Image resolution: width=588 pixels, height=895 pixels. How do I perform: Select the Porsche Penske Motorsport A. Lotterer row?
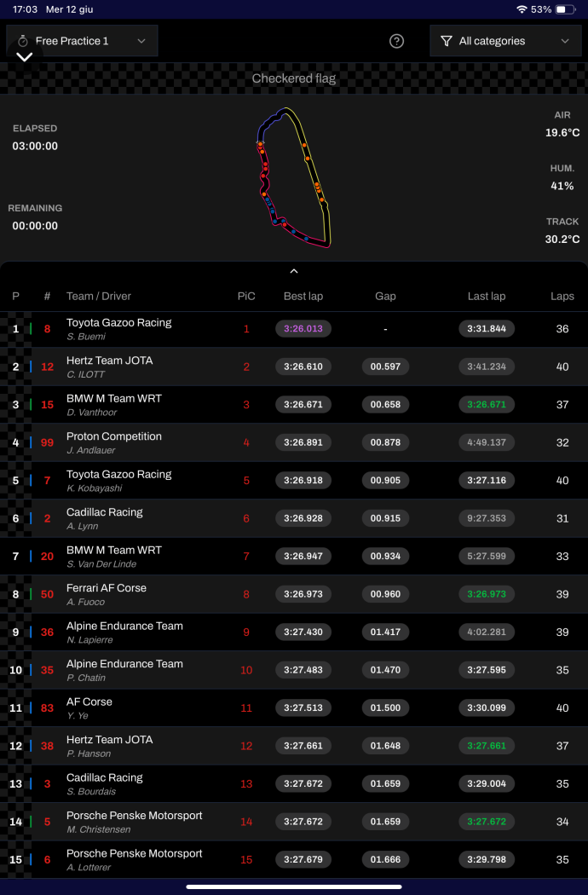(294, 859)
